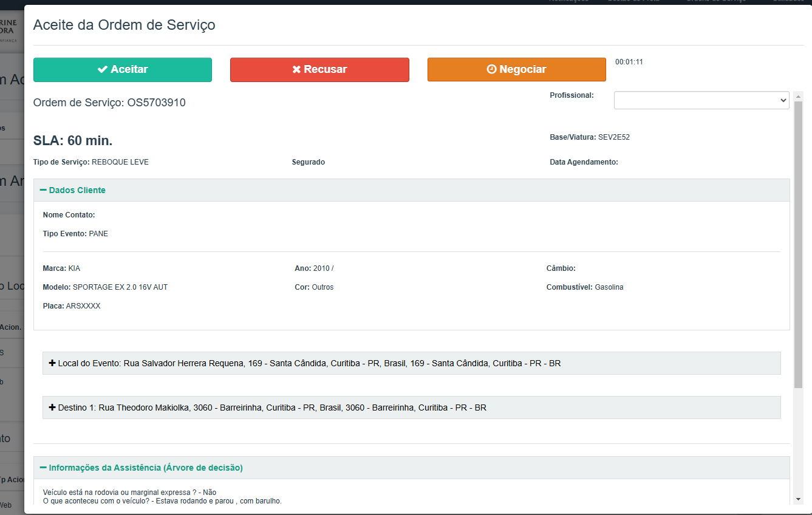812x515 pixels.
Task: Click the SLA: 60 min. heading
Action: [73, 141]
